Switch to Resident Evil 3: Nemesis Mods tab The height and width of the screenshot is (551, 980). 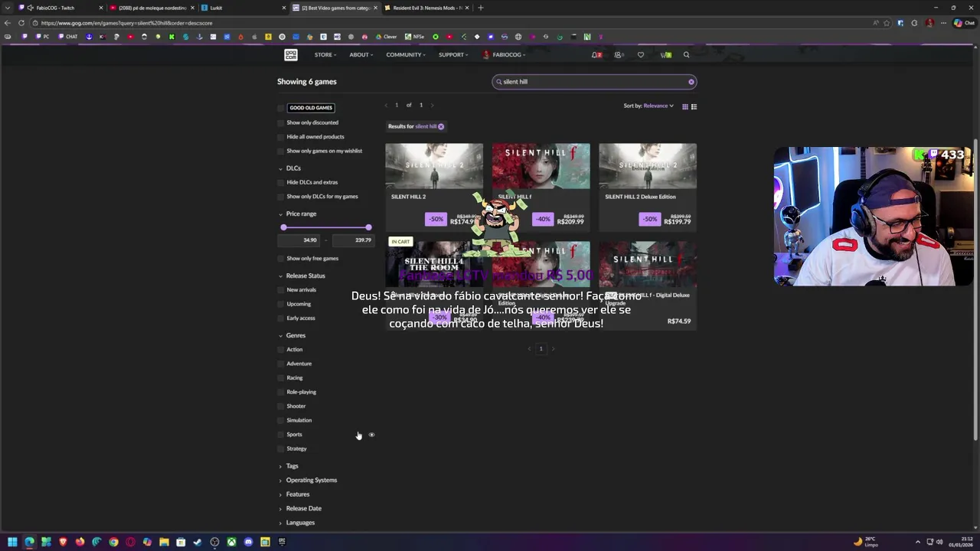click(x=428, y=8)
